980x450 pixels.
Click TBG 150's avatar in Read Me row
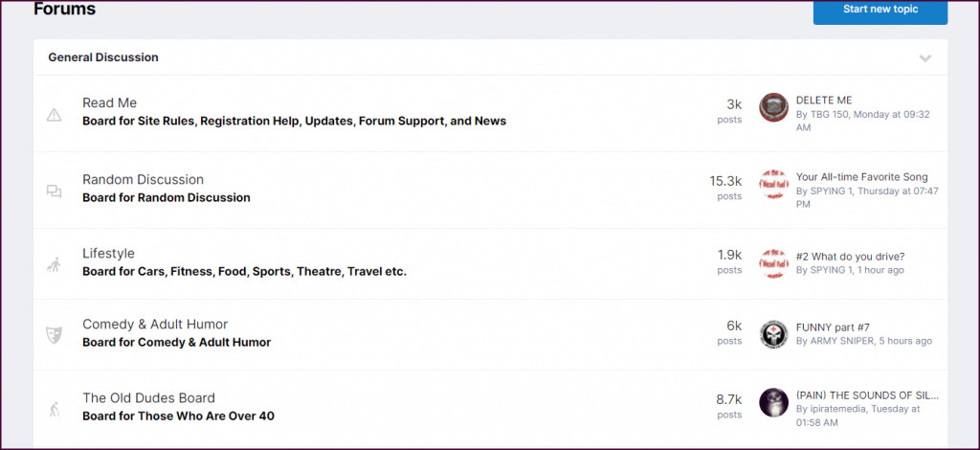(x=773, y=107)
